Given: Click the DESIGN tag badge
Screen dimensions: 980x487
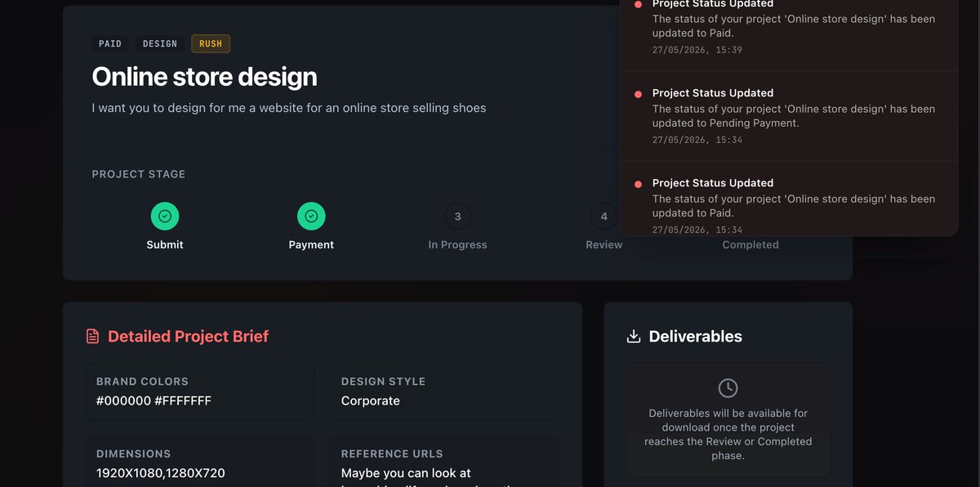Looking at the screenshot, I should (x=160, y=43).
